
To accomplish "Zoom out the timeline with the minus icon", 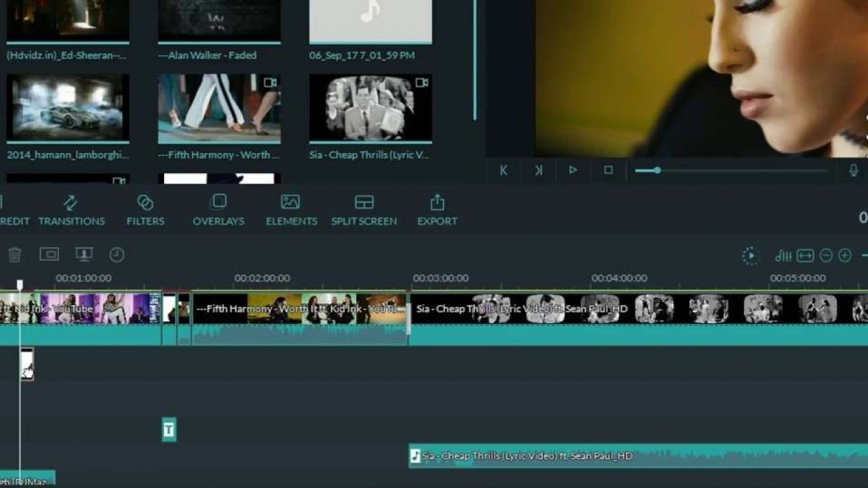I will [x=826, y=256].
